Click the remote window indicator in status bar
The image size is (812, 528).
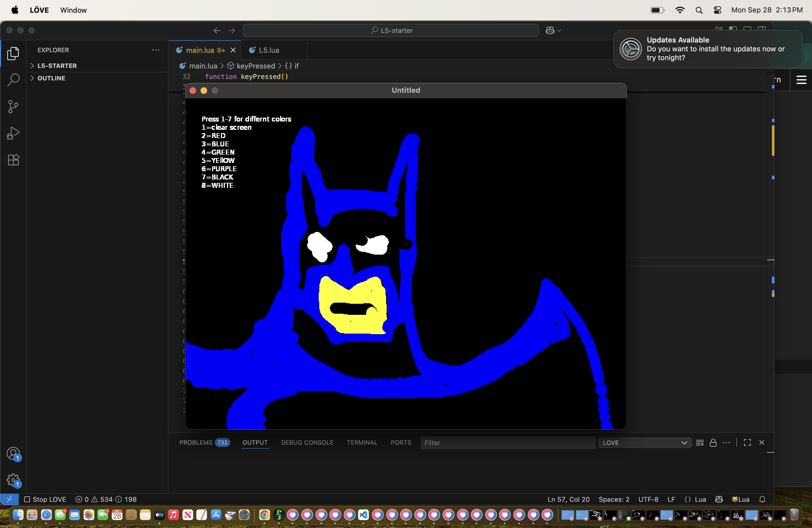[10, 499]
